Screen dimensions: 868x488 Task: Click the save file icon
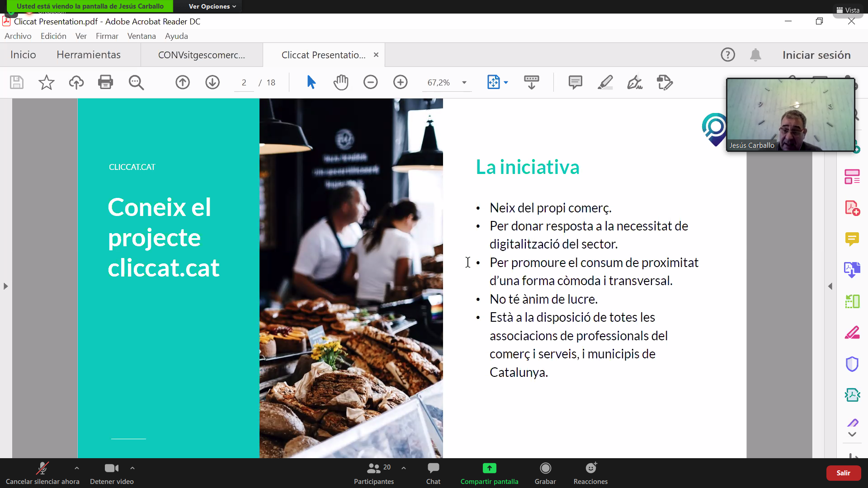coord(17,82)
